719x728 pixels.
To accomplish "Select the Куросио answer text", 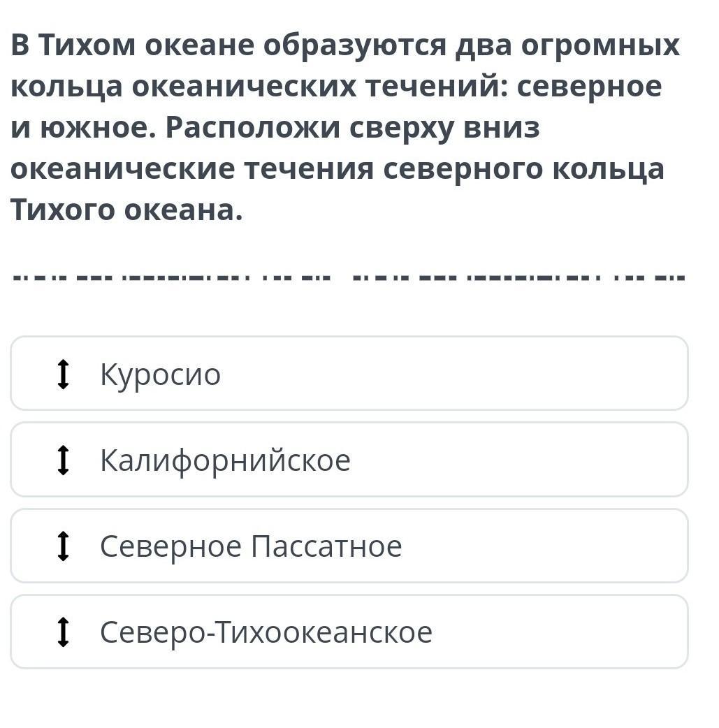I will 161,374.
